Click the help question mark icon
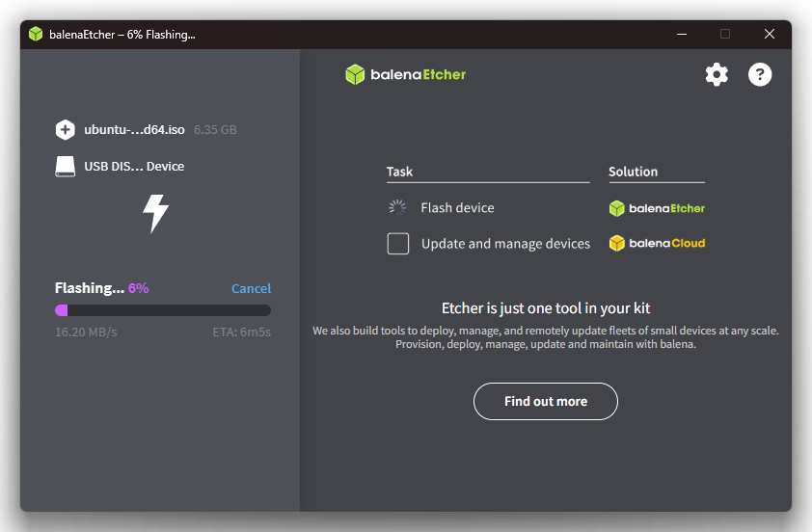This screenshot has height=532, width=812. click(x=760, y=74)
